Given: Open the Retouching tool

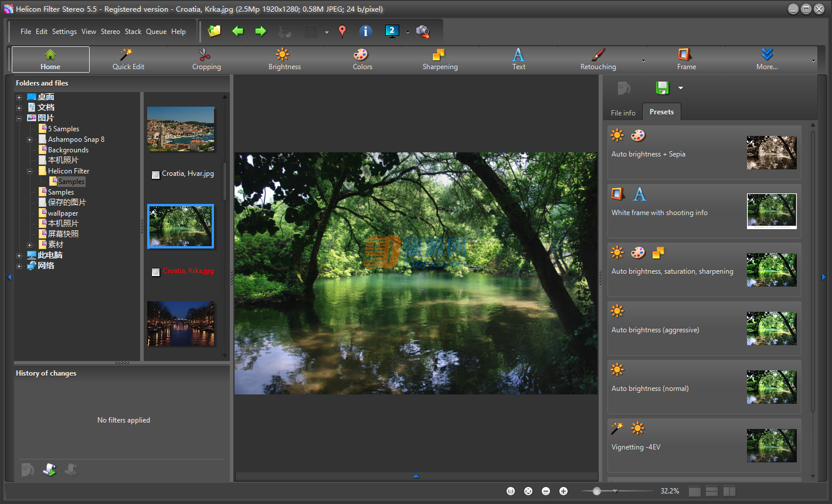Looking at the screenshot, I should click(598, 59).
